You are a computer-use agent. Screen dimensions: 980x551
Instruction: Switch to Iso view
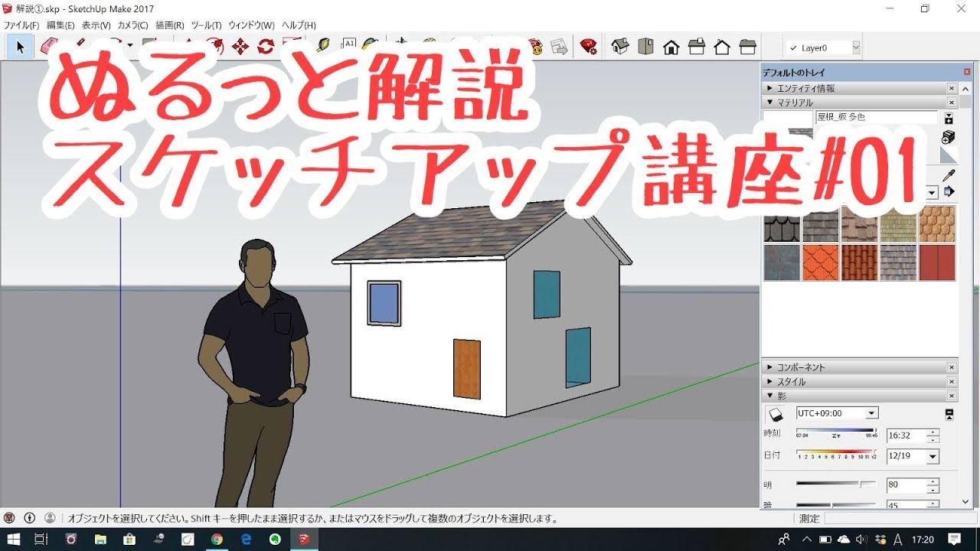[x=620, y=47]
